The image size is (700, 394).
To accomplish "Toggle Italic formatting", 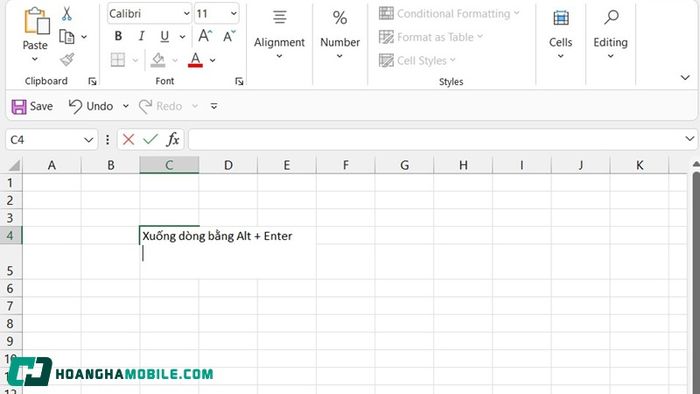I will pyautogui.click(x=142, y=36).
